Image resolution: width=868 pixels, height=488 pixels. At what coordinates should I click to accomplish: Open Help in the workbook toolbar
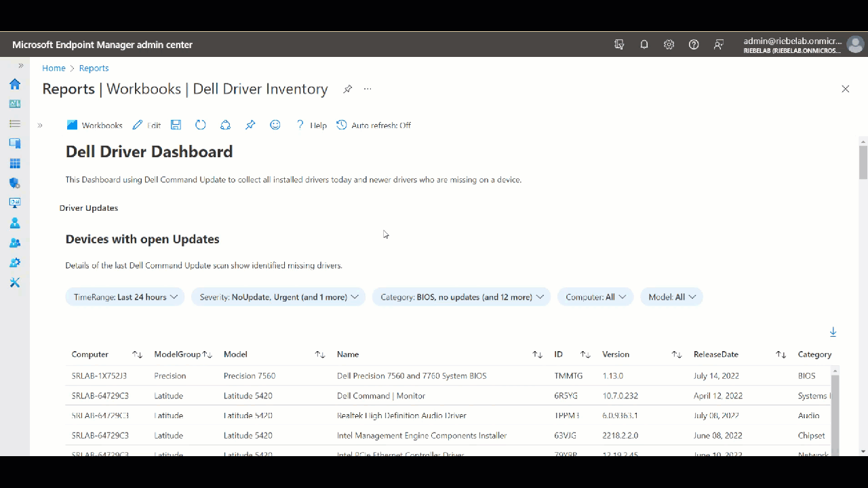[x=311, y=125]
